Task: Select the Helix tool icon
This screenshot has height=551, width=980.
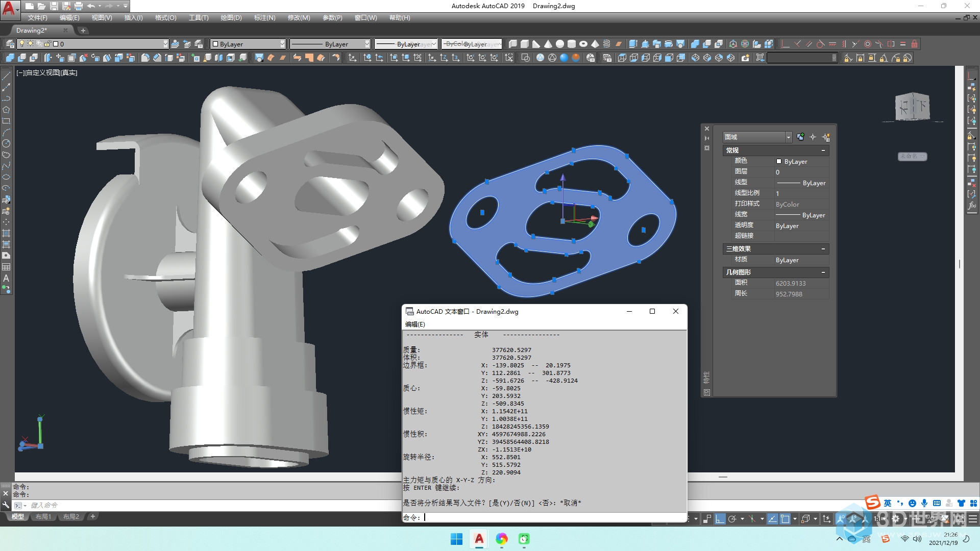Action: 607,44
